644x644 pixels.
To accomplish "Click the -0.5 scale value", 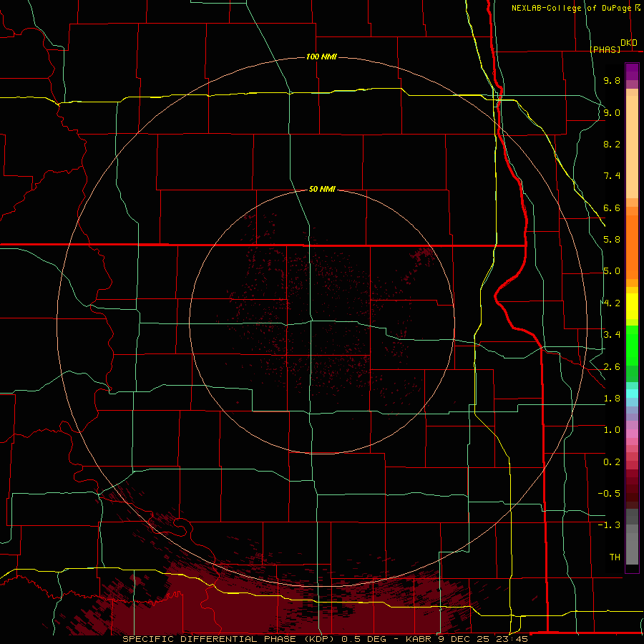I will pos(609,494).
